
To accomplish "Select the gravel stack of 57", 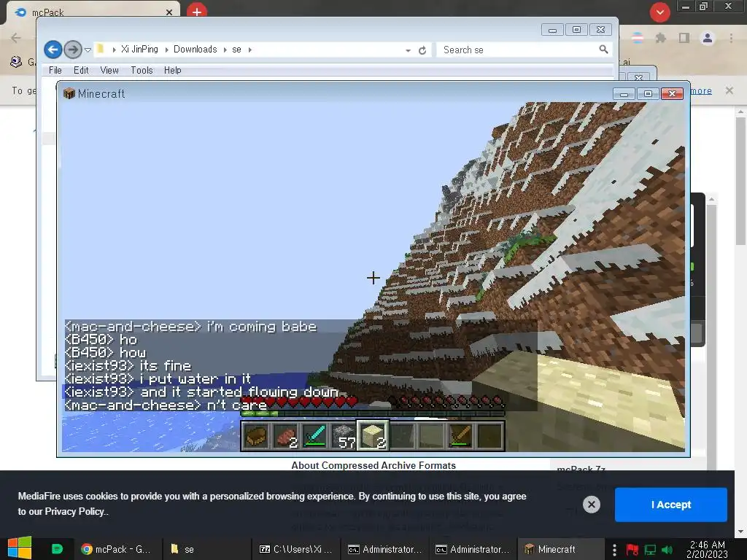I will 344,436.
